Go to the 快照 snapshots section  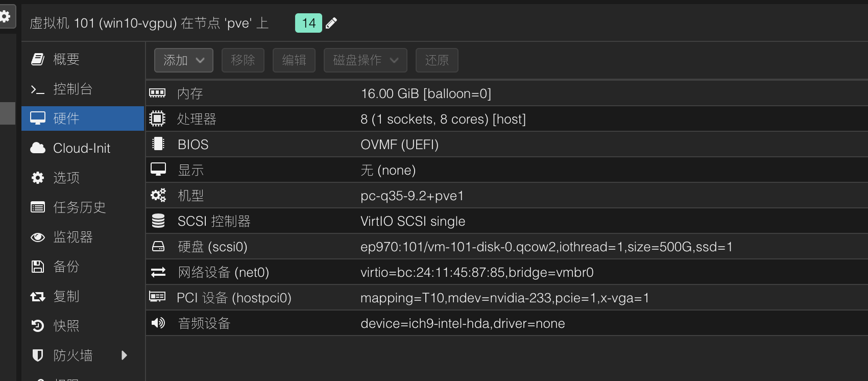click(66, 326)
